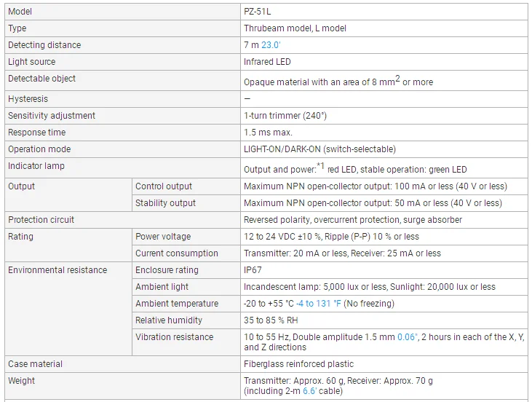The width and height of the screenshot is (532, 402).
Task: Click the IP67 enclosure rating value
Action: (x=253, y=270)
